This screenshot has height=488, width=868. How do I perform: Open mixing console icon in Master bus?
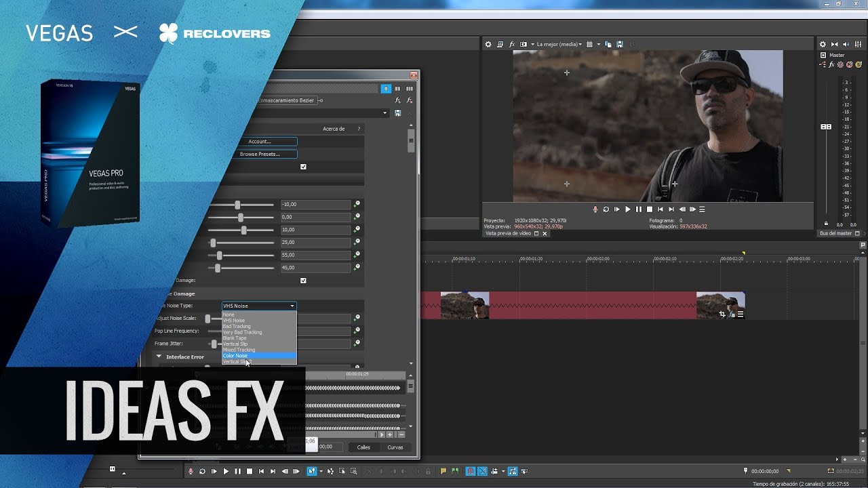[x=858, y=44]
